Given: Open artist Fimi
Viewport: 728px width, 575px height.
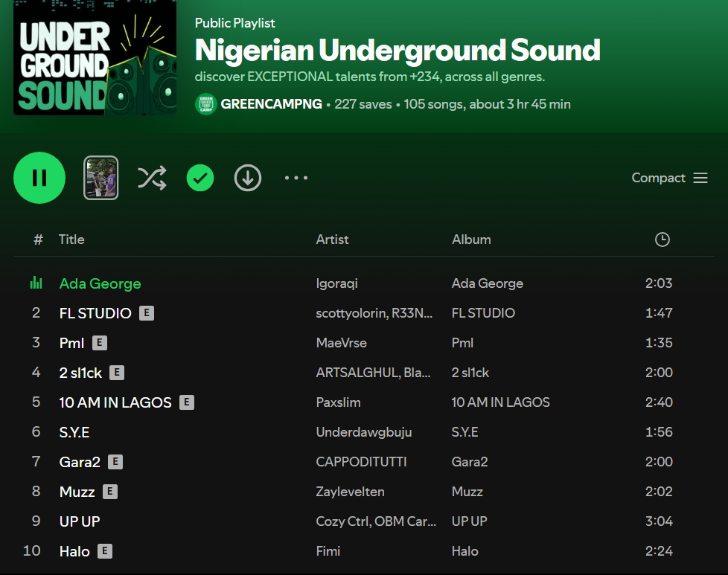Looking at the screenshot, I should tap(328, 551).
